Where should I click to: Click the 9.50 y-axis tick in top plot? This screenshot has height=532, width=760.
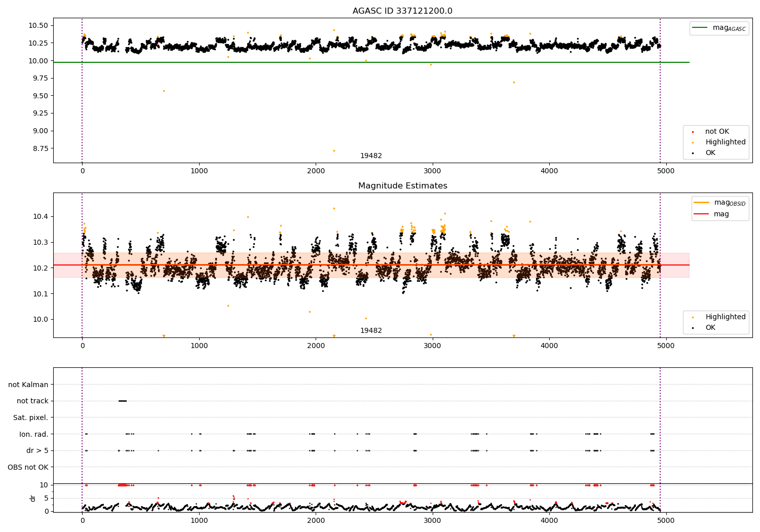(x=40, y=96)
